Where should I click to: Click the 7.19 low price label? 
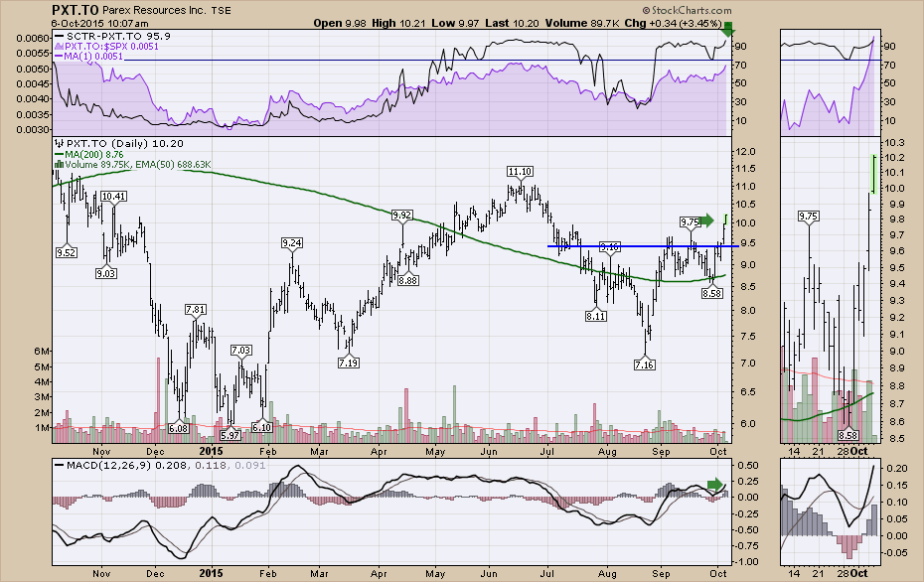click(349, 363)
